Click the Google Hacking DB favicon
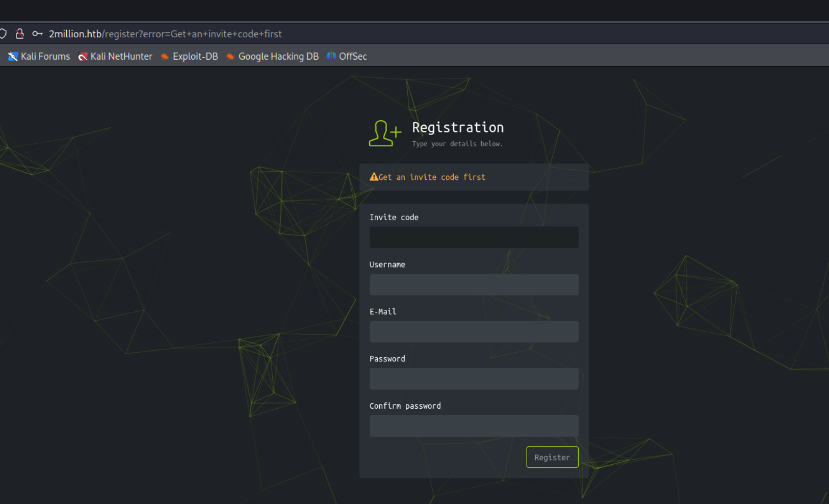 click(x=230, y=57)
